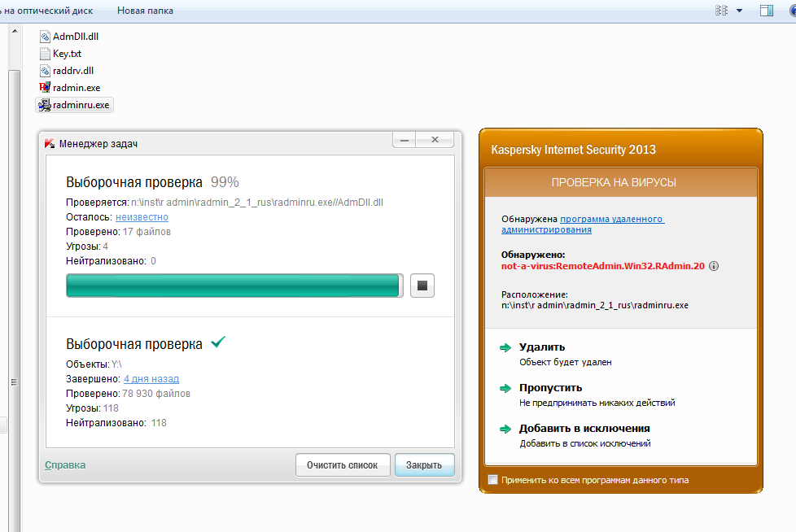Click green arrow beside Добавить в исключения
The height and width of the screenshot is (532, 796).
coord(505,429)
